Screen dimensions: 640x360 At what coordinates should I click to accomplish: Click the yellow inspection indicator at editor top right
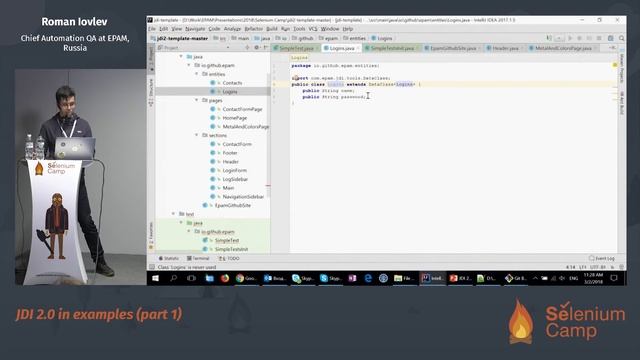point(615,65)
